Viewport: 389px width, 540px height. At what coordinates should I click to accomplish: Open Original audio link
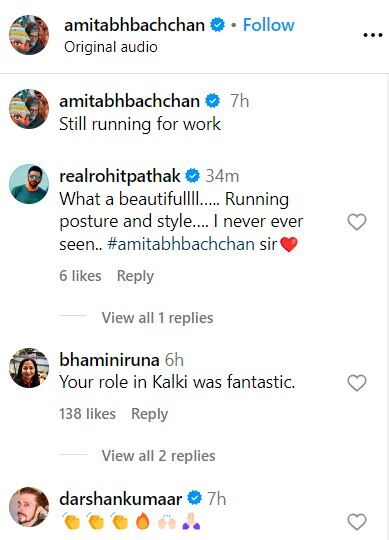(x=111, y=47)
